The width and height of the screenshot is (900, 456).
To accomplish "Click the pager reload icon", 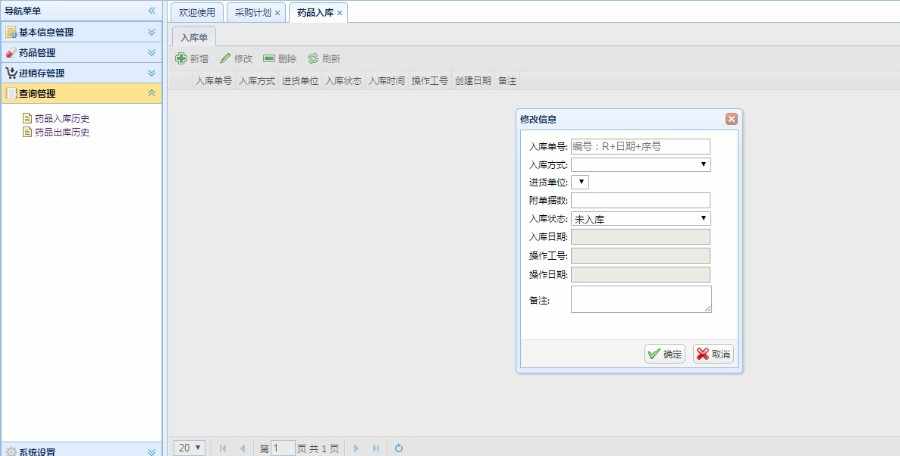I will pyautogui.click(x=398, y=448).
